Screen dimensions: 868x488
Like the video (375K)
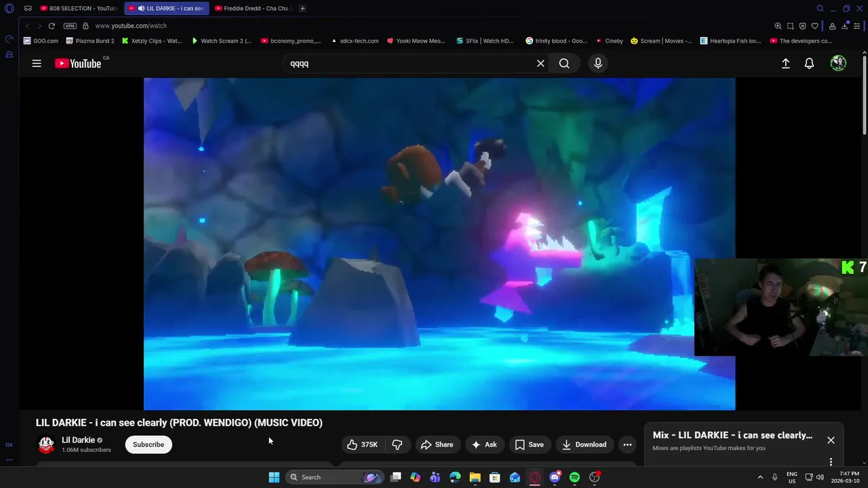click(x=362, y=445)
